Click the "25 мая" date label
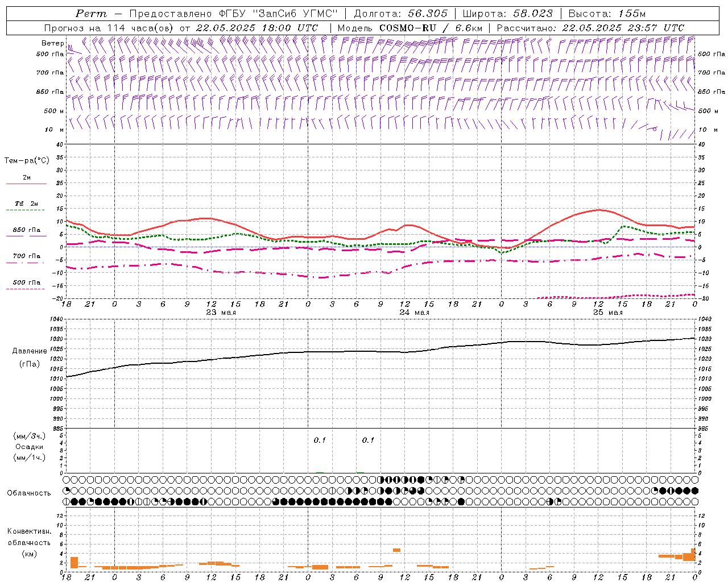Viewport: 728px width, 582px height. [607, 313]
